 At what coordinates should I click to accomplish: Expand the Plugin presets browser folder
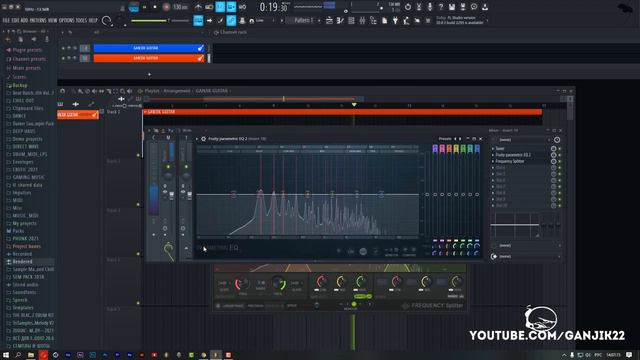(x=27, y=50)
